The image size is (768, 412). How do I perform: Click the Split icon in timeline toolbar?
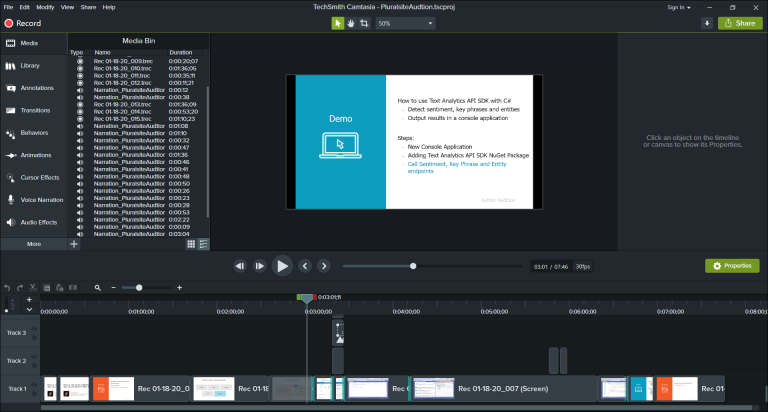pyautogui.click(x=73, y=288)
